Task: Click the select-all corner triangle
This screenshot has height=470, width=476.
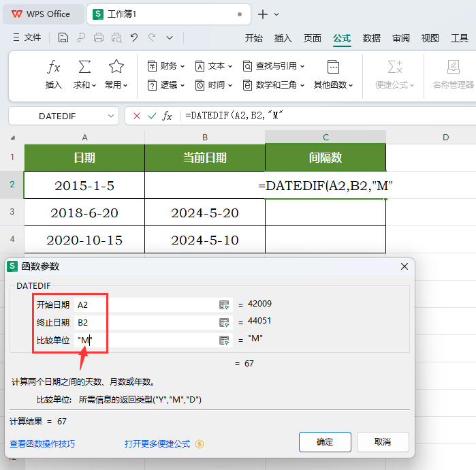Action: (x=12, y=138)
